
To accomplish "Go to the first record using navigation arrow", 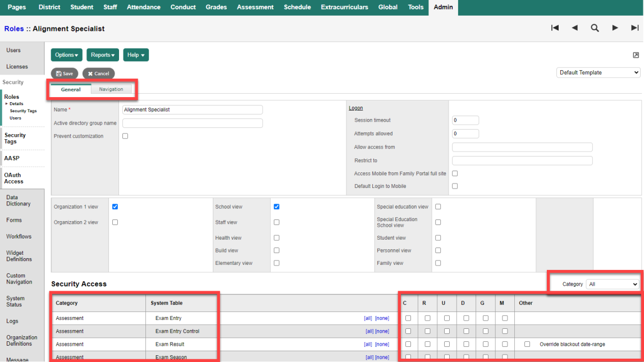I will [555, 28].
